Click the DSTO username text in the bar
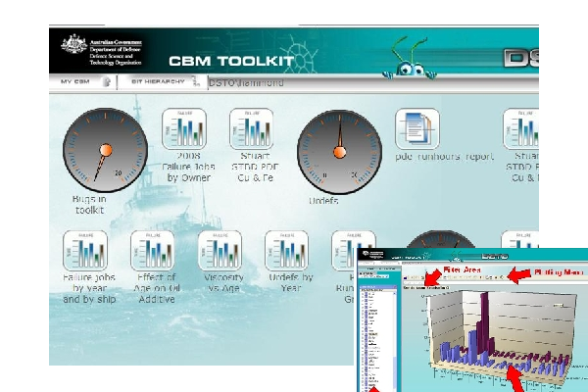Screen dimensions: 588x392 246,83
